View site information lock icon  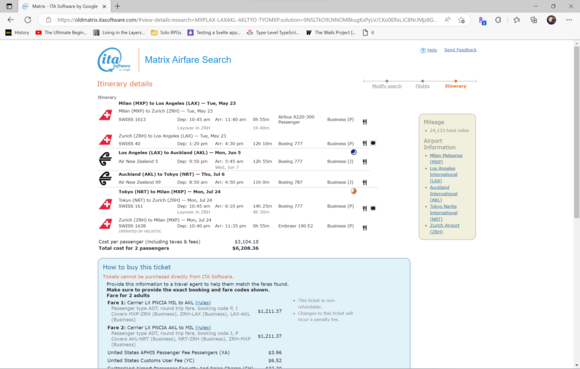[x=48, y=20]
